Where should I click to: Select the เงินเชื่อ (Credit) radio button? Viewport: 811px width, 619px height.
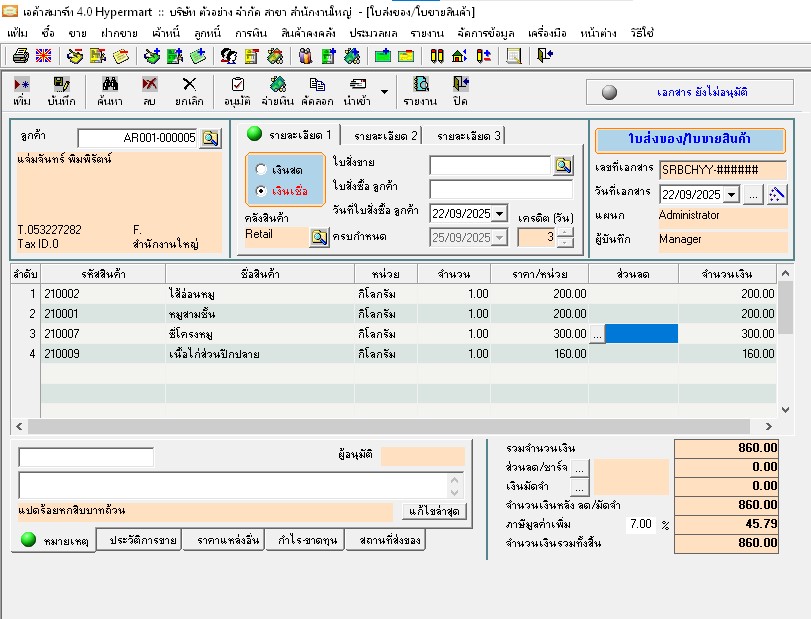[x=262, y=190]
